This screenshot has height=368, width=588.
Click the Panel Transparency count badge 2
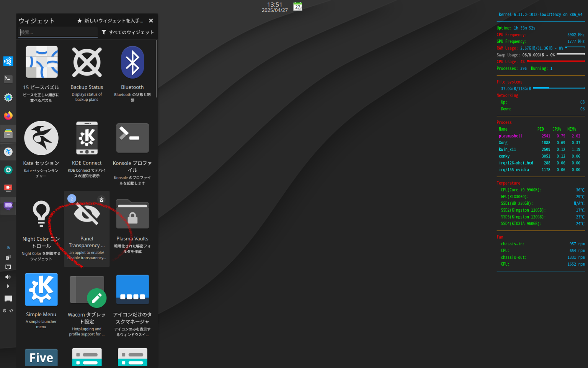(72, 199)
